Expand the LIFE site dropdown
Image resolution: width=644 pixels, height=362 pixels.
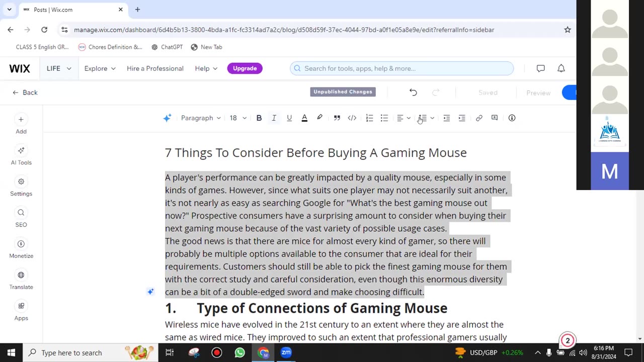coord(59,68)
